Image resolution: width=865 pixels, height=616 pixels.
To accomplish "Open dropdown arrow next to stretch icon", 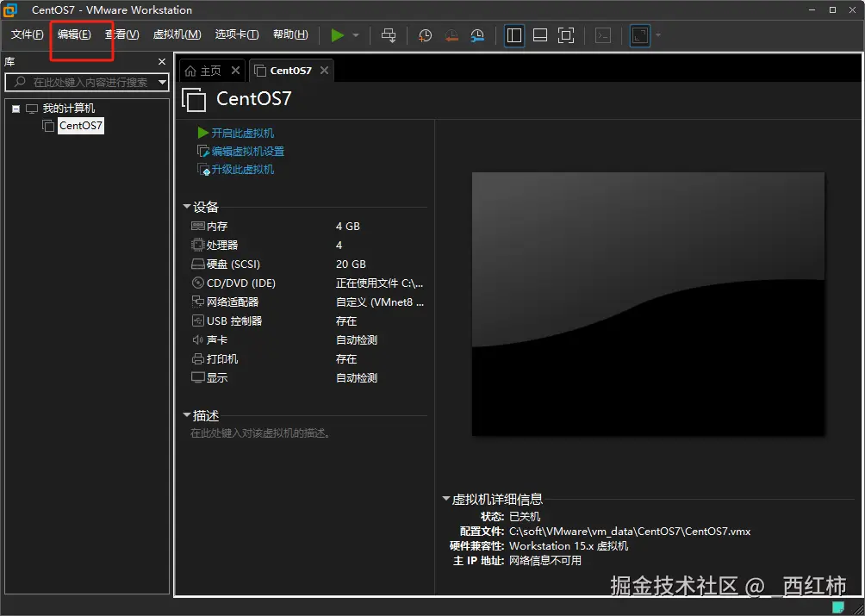I will (657, 35).
